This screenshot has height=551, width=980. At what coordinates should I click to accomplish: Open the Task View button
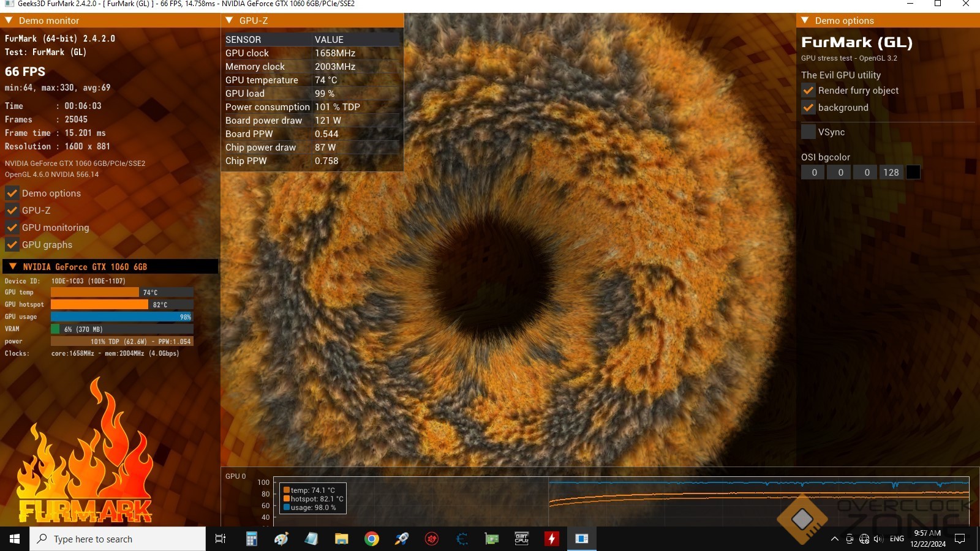[221, 539]
